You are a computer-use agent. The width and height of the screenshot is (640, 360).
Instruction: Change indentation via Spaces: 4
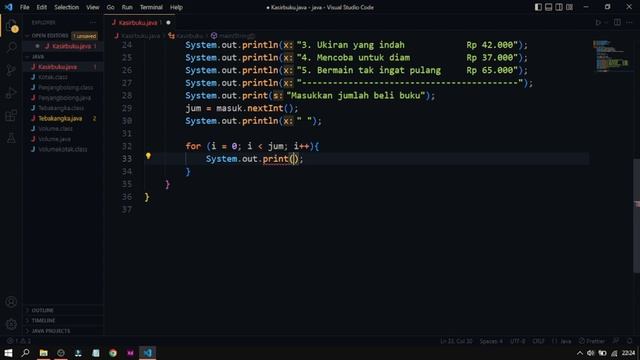(491, 341)
